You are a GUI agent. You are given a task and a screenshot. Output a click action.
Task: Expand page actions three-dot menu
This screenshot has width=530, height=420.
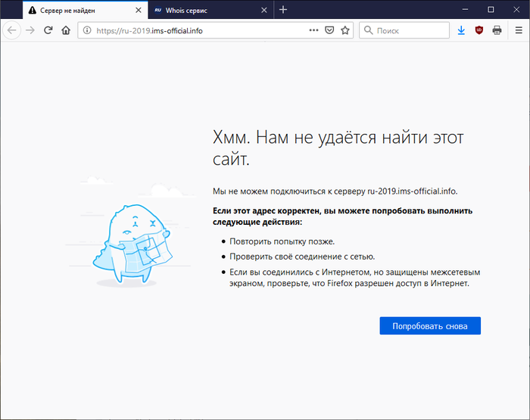(x=313, y=30)
